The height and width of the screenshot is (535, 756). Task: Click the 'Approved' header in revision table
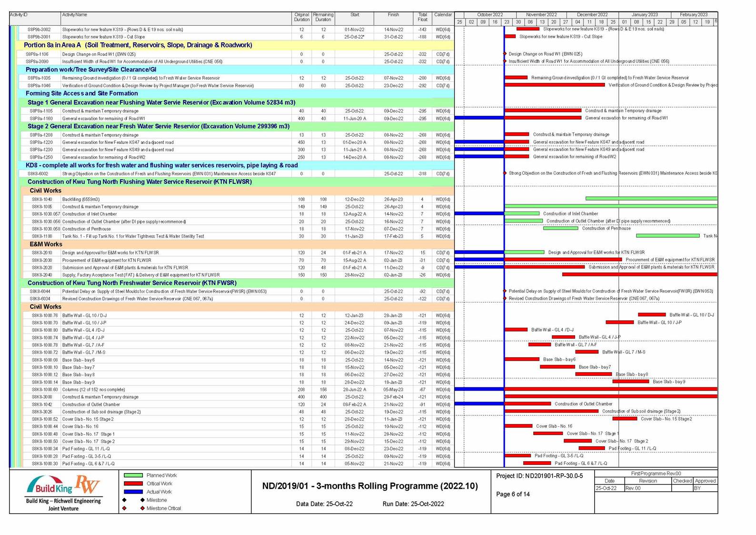click(705, 481)
